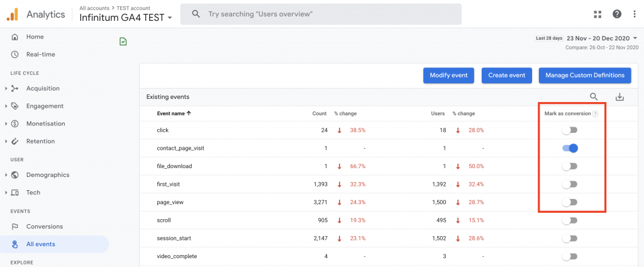Click the Engagement tag icon
The image size is (644, 267).
point(15,106)
